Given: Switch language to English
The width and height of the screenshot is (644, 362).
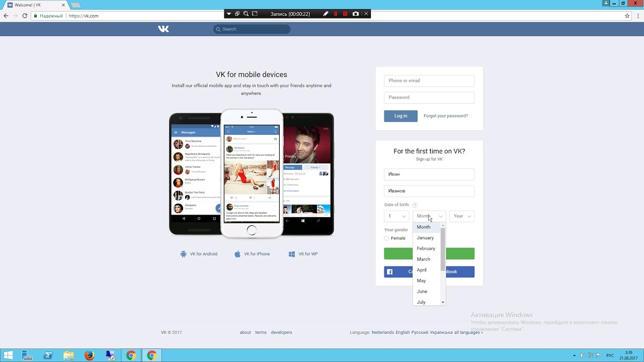Looking at the screenshot, I should [403, 332].
